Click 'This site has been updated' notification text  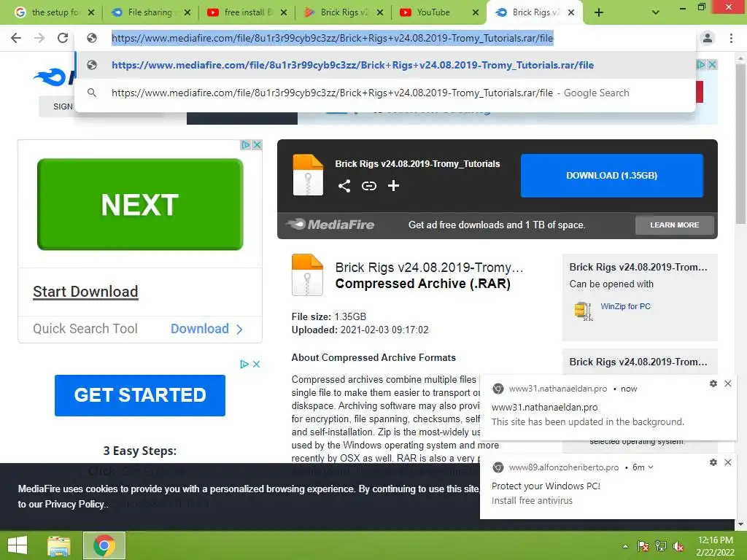click(587, 422)
